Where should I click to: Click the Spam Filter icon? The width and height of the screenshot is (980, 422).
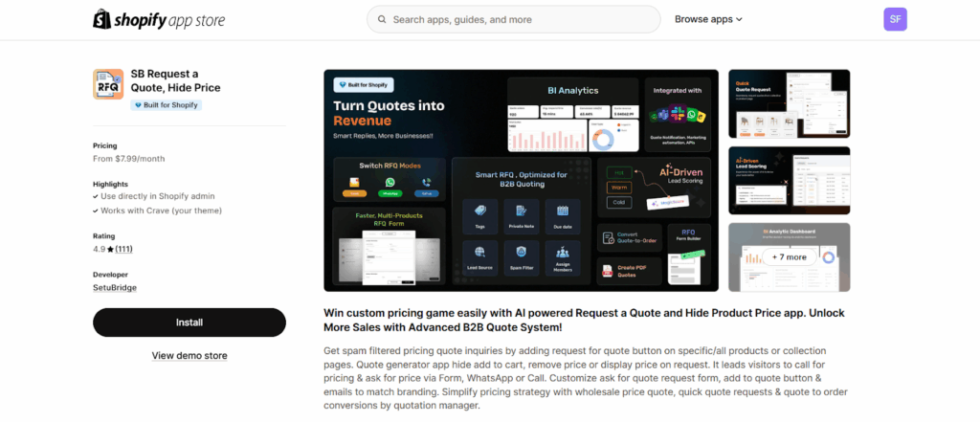click(522, 252)
